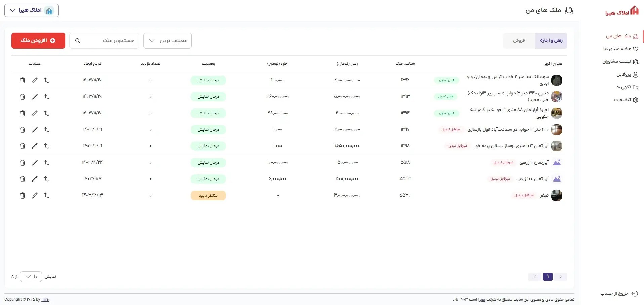Delete property listing with ID ۱۳۹۲

coord(23,80)
